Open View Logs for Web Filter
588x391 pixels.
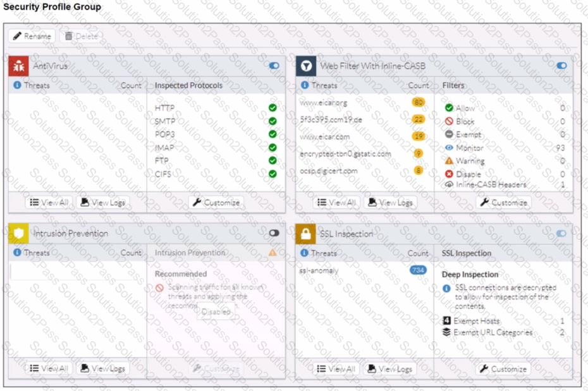(x=390, y=203)
